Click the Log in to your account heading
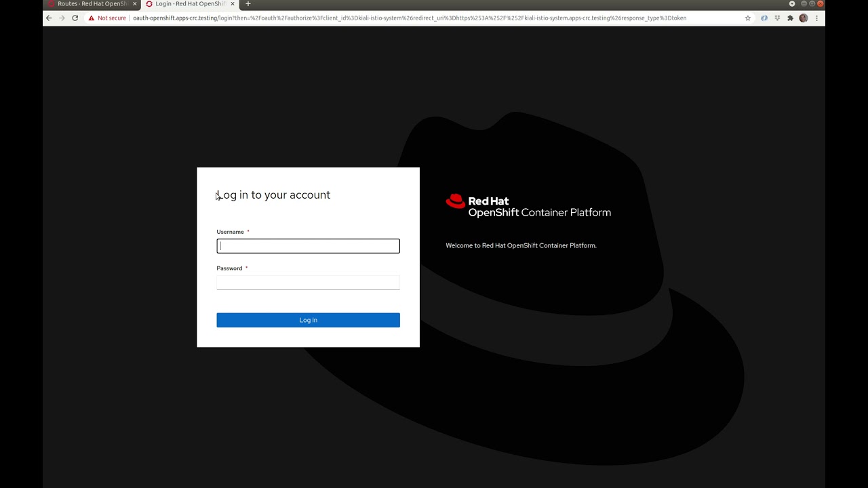Image resolution: width=868 pixels, height=488 pixels. 273,195
